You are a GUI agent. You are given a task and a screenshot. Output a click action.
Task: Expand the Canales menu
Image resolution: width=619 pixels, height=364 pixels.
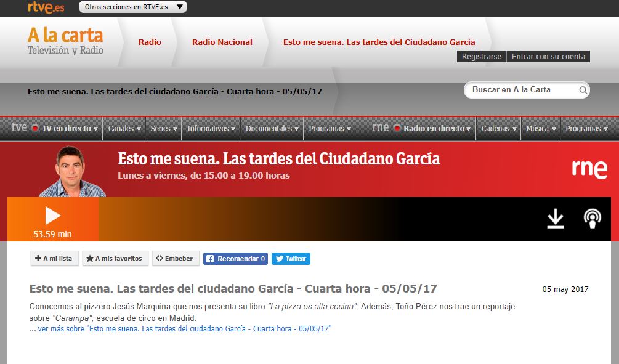[124, 128]
